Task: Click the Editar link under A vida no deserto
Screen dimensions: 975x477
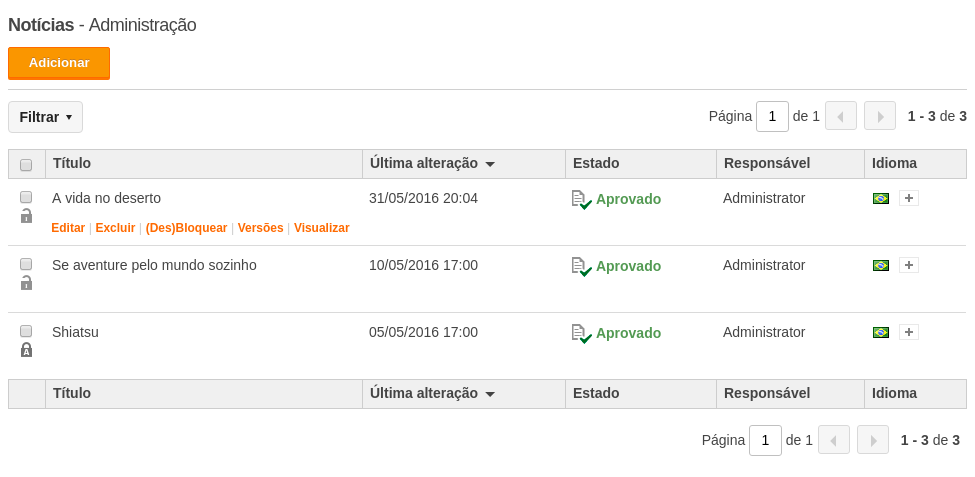Action: (x=68, y=228)
